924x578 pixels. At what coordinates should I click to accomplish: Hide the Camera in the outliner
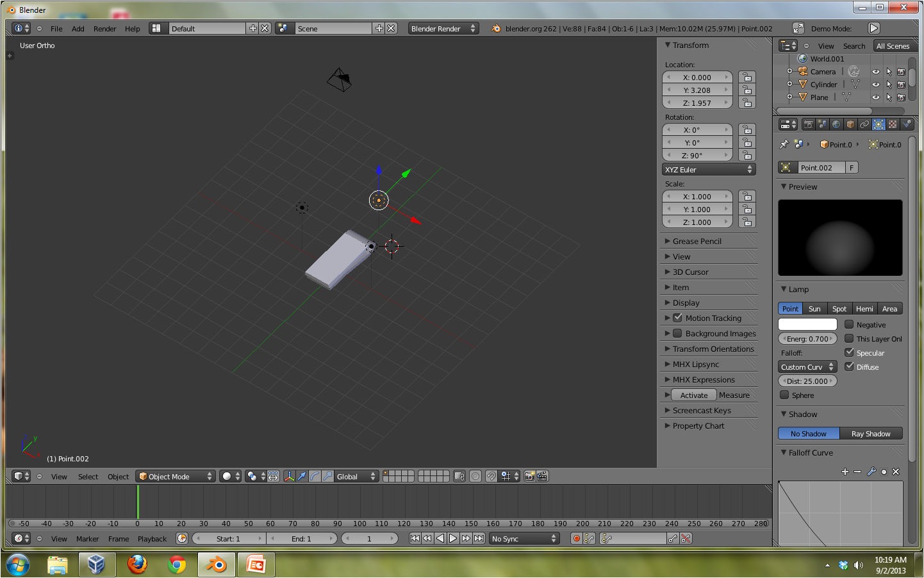[x=876, y=72]
